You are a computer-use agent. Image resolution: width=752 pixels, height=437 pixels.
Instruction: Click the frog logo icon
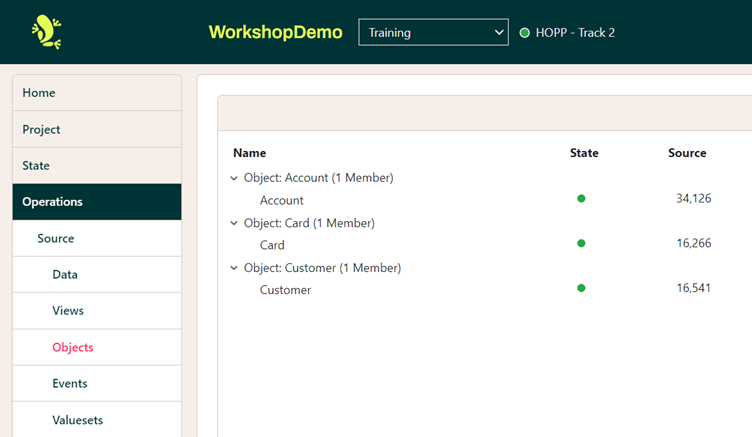(x=46, y=32)
